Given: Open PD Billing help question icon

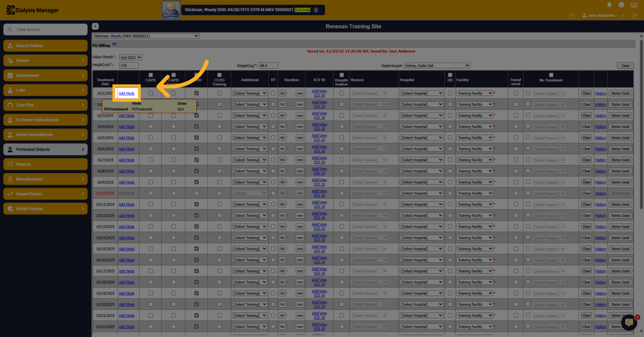Looking at the screenshot, I should point(114,44).
